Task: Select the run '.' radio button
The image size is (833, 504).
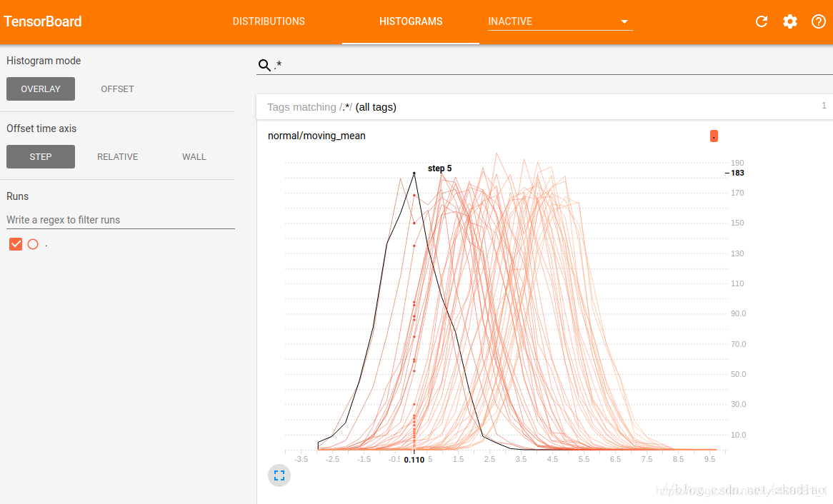Action: click(x=33, y=244)
